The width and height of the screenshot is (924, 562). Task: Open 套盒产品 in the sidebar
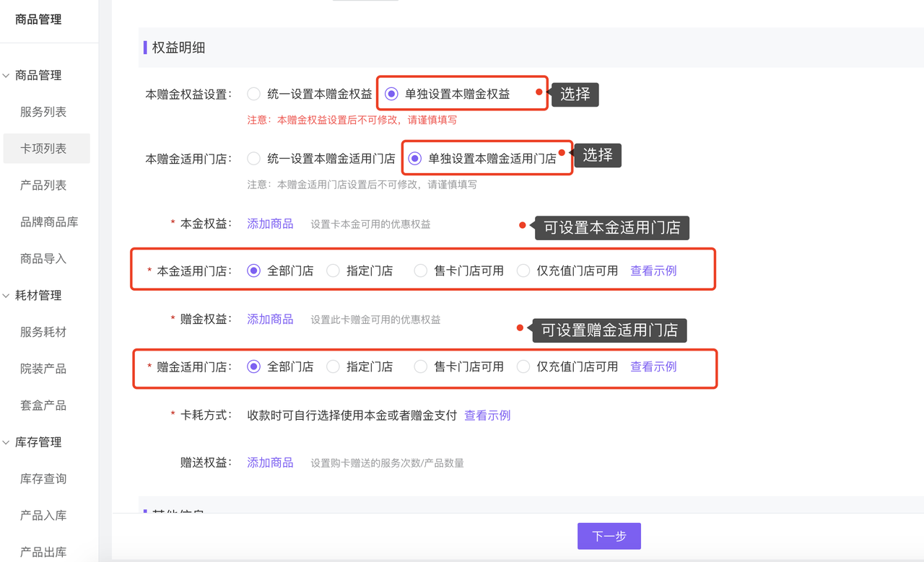pyautogui.click(x=43, y=405)
